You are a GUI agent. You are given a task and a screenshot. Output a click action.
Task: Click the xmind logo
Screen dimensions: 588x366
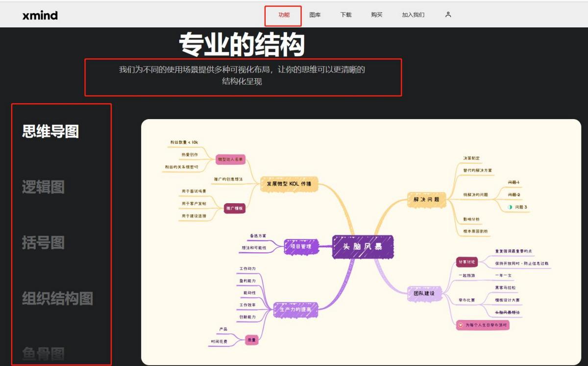pyautogui.click(x=40, y=15)
